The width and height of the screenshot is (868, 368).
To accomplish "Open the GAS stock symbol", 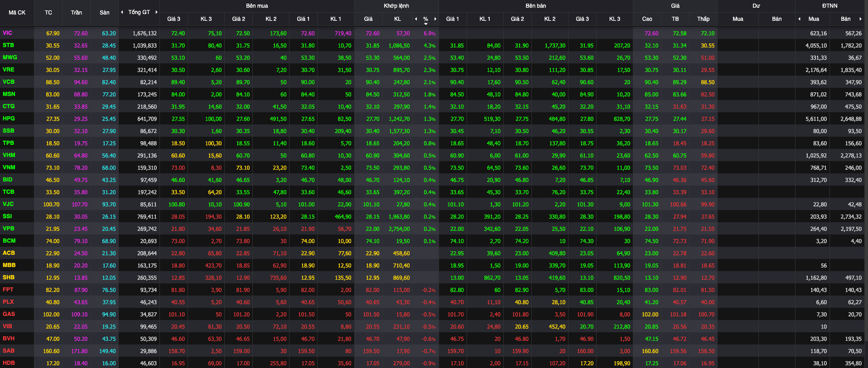I will tap(9, 314).
